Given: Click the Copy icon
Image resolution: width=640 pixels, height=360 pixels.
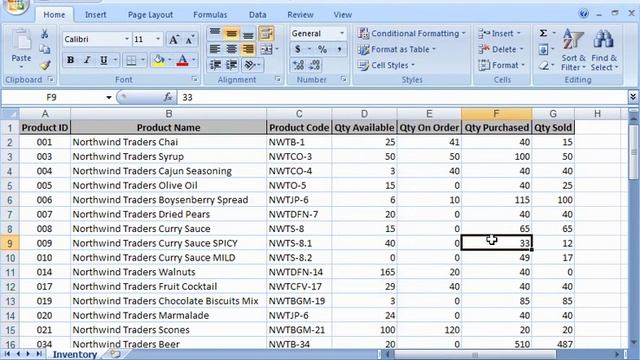Looking at the screenshot, I should coord(45,49).
